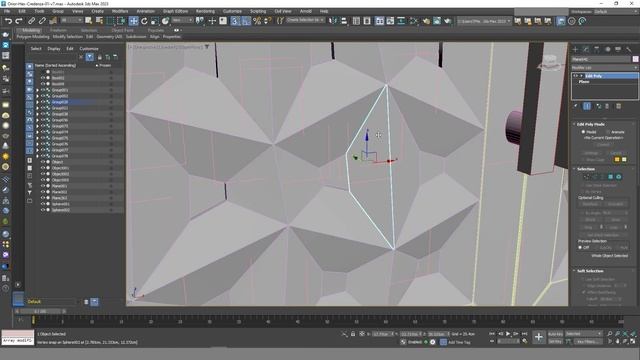The width and height of the screenshot is (640, 360).
Task: Click the Undo arrow in main toolbar
Action: click(x=8, y=21)
